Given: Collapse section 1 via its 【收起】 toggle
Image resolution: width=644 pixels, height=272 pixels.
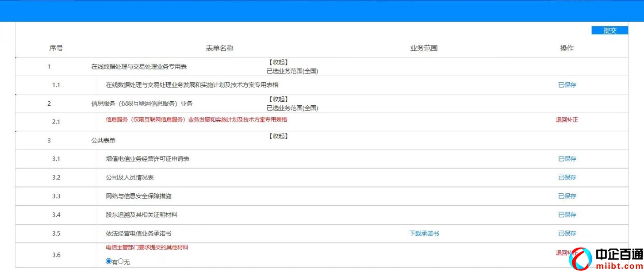Looking at the screenshot, I should (278, 62).
